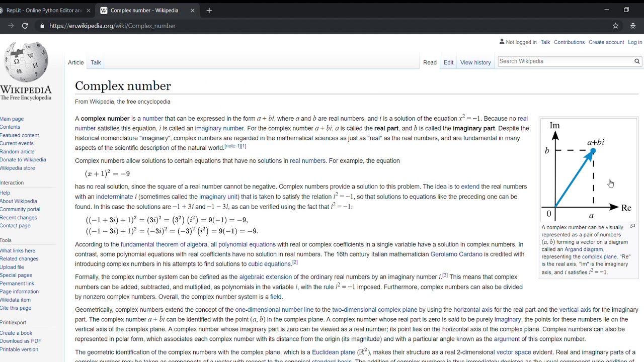Click Contributions in the personal tools
The height and width of the screenshot is (362, 644).
569,42
